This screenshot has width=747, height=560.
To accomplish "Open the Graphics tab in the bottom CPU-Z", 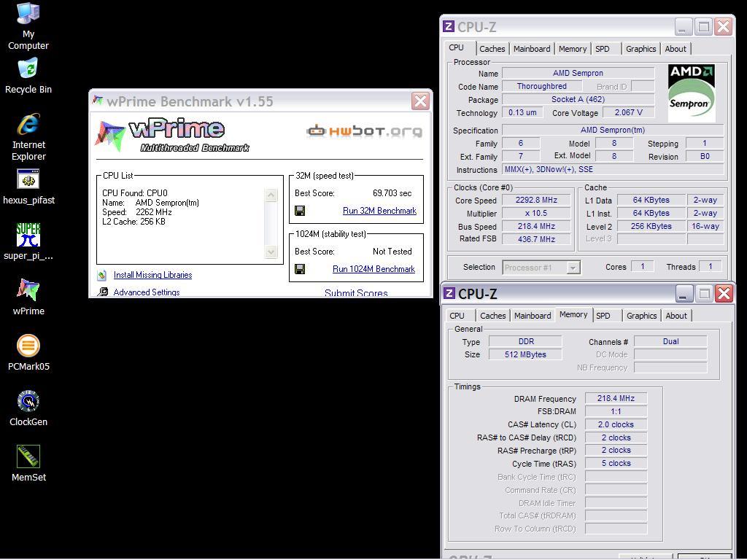I will pyautogui.click(x=641, y=315).
